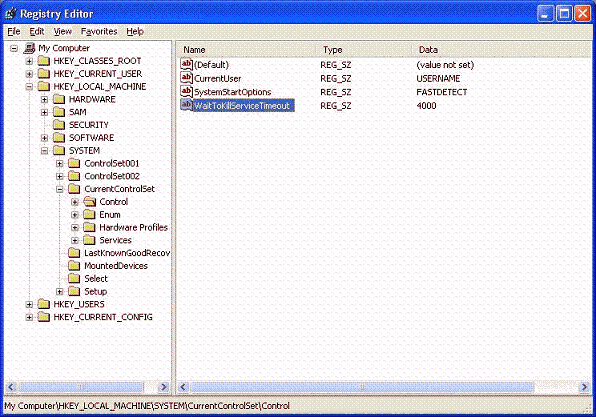Select the WaitToKillServiceTimeout string value icon
The width and height of the screenshot is (596, 417).
(186, 105)
